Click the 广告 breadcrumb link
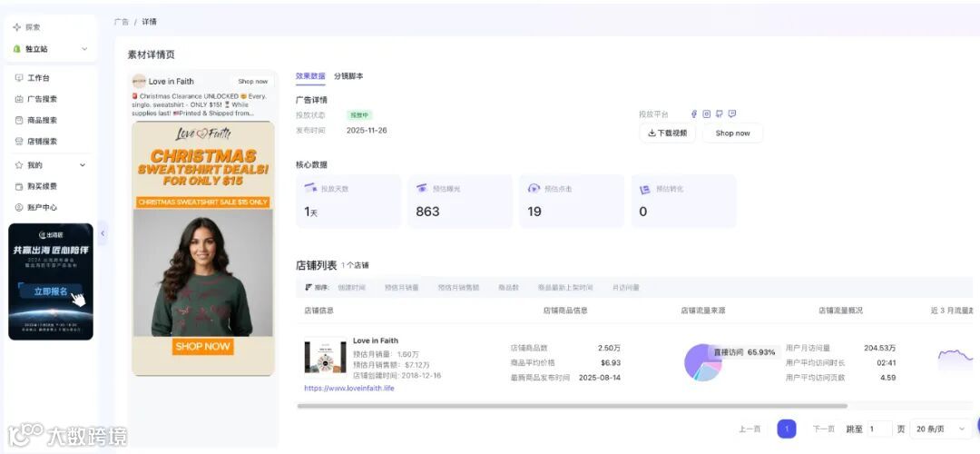 point(122,22)
